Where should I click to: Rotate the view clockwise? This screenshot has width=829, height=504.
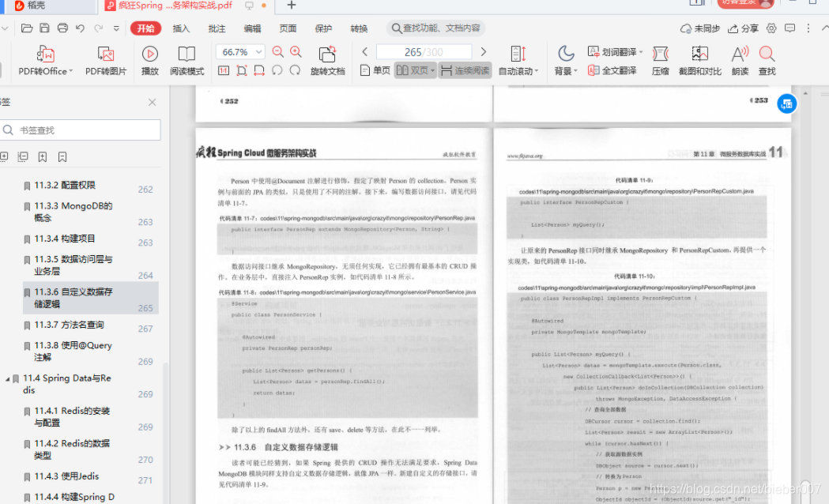click(x=295, y=70)
